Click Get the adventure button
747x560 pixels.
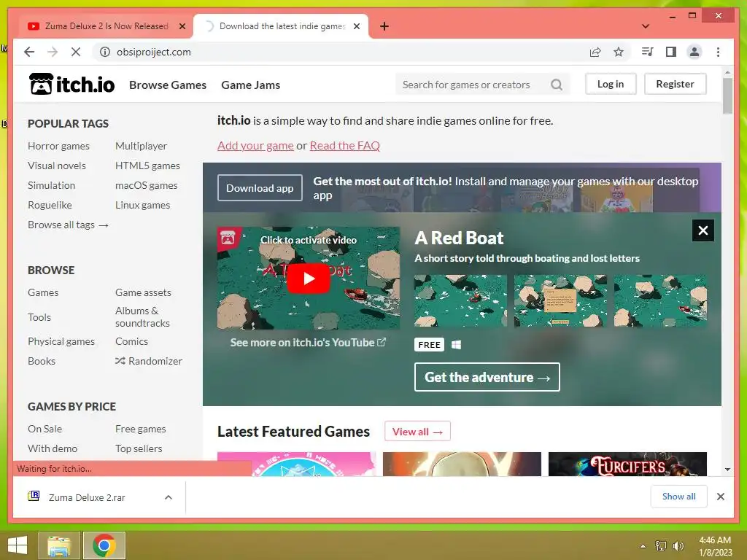[x=487, y=377]
